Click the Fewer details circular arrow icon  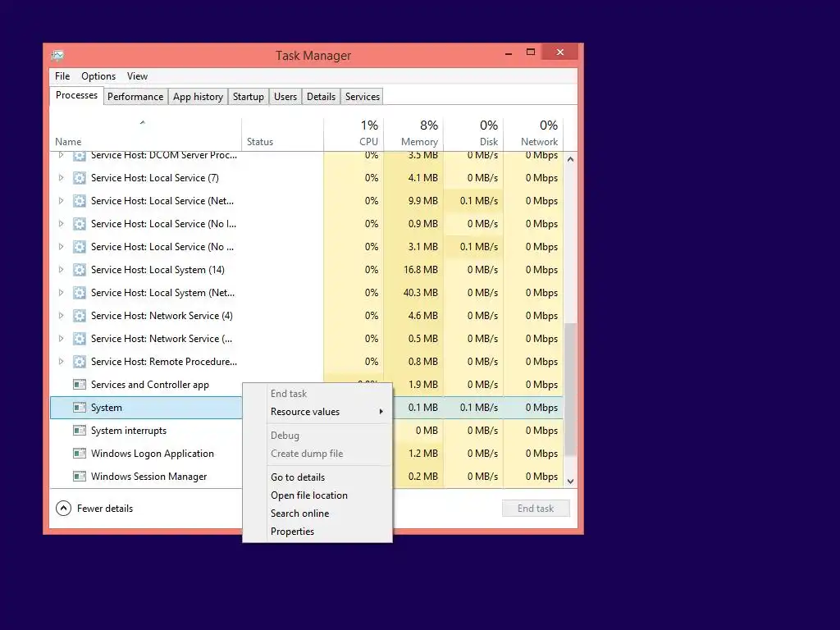click(63, 509)
